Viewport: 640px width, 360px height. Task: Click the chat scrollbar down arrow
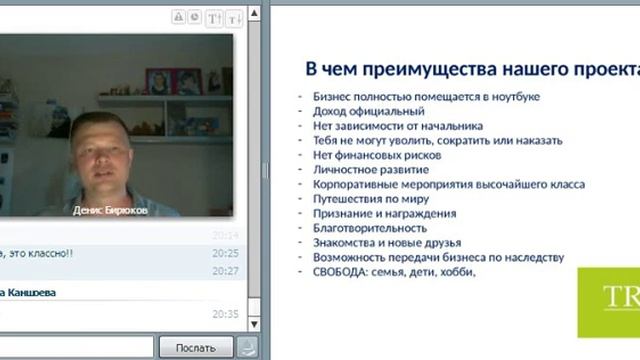254,324
